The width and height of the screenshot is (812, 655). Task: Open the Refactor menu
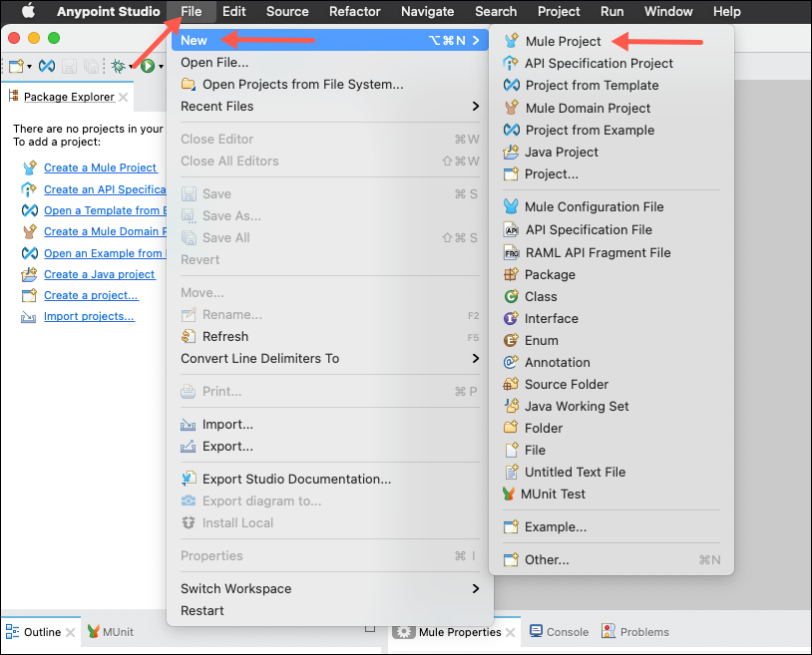355,11
